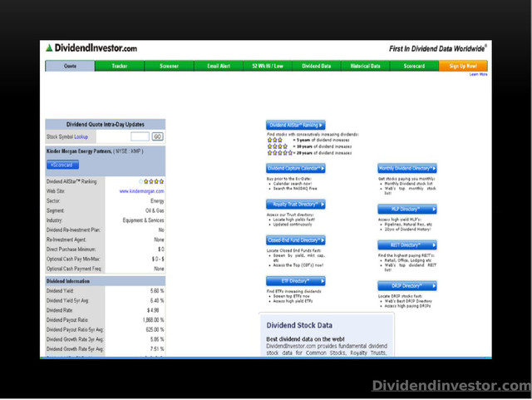Click the Dividendinvestor.com footer link
Image resolution: width=532 pixels, height=400 pixels.
[x=451, y=386]
